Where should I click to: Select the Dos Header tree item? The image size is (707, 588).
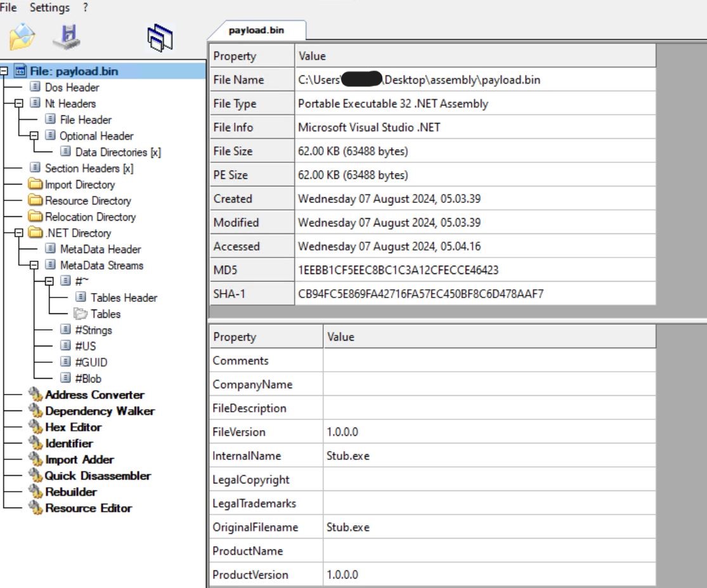(72, 88)
